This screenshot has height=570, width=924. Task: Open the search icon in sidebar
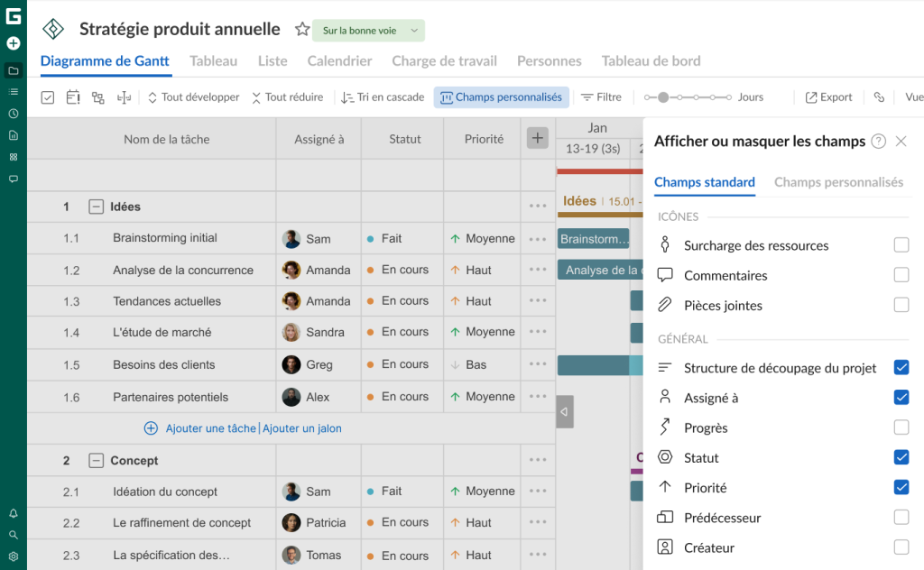coord(13,535)
